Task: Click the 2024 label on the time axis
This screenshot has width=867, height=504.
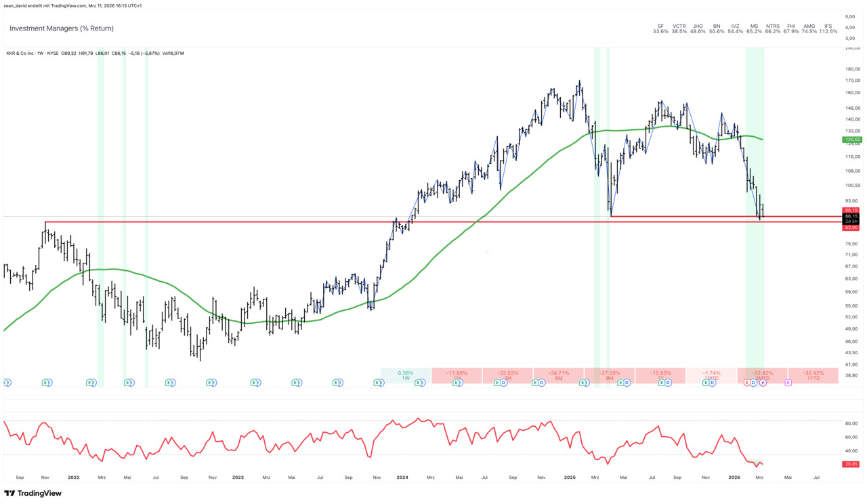Action: tap(402, 477)
